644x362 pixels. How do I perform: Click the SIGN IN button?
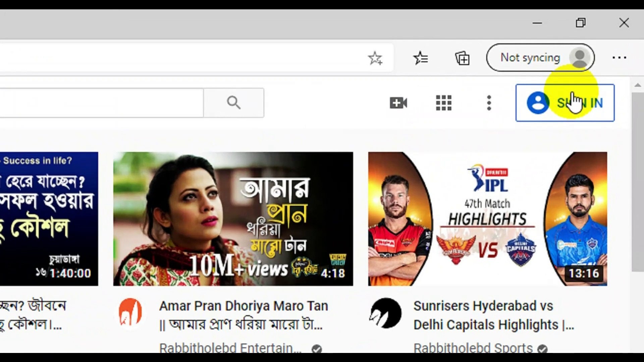click(565, 103)
